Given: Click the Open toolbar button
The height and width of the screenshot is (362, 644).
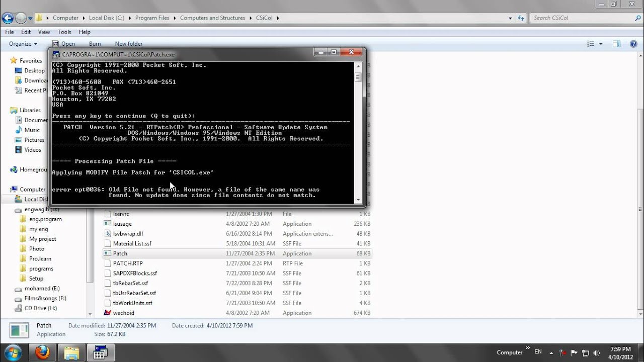Looking at the screenshot, I should point(63,44).
